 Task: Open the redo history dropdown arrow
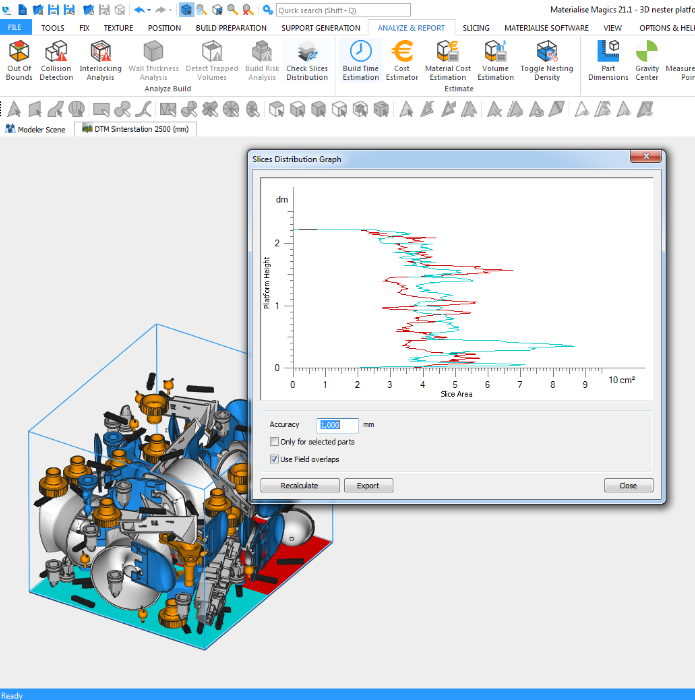(x=170, y=10)
